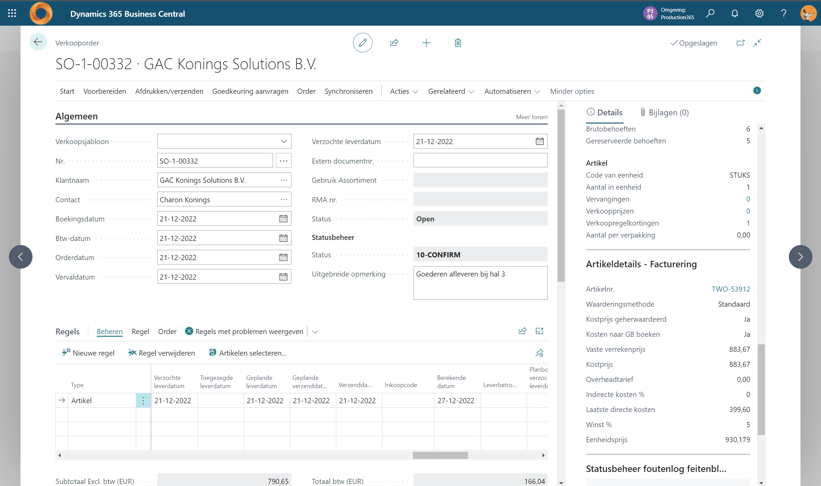Viewport: 821px width, 486px height.
Task: Expand the Acties menu
Action: pos(404,91)
